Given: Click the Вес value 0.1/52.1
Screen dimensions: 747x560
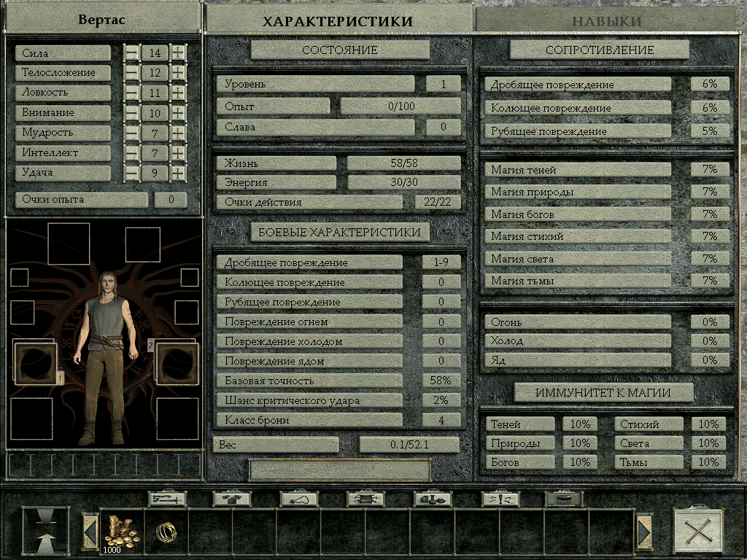Looking at the screenshot, I should tap(409, 445).
